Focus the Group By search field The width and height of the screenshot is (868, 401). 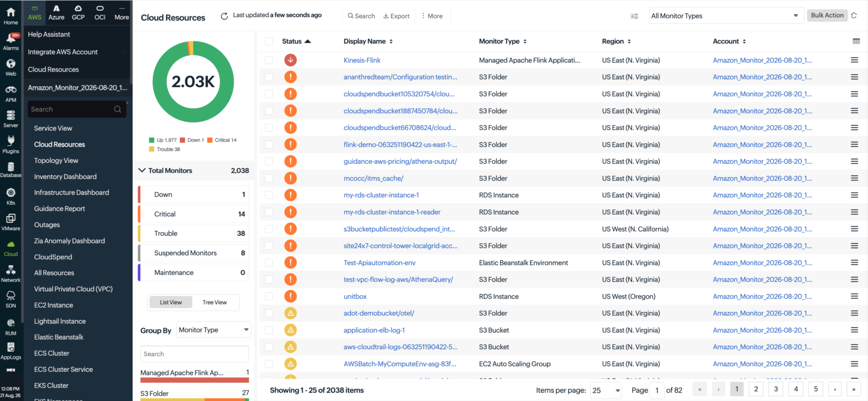click(x=194, y=354)
